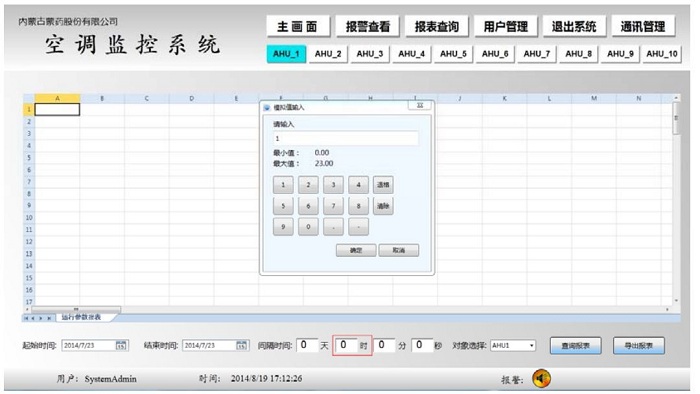This screenshot has height=394, width=700.
Task: Select column header N in the spreadsheet
Action: click(x=638, y=98)
